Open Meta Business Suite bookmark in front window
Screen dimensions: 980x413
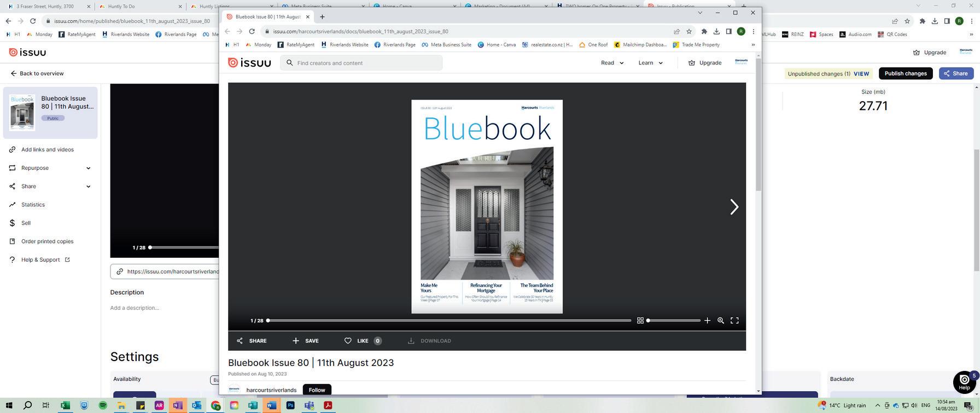446,45
